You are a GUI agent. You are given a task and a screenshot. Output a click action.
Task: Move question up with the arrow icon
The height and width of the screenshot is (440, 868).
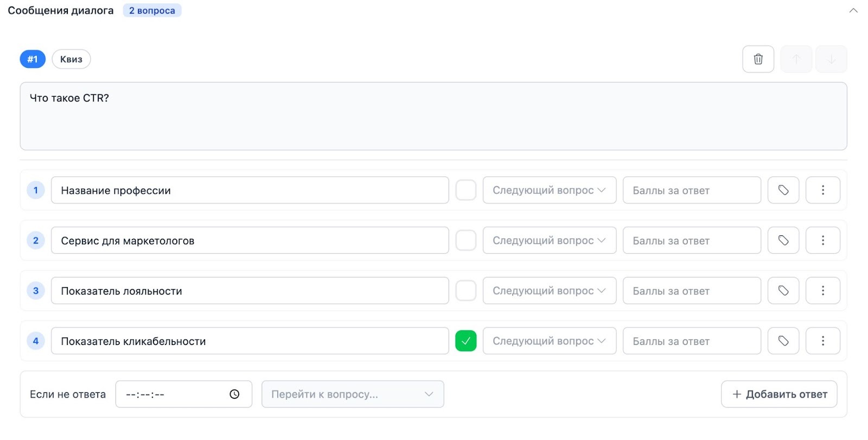[x=796, y=59]
